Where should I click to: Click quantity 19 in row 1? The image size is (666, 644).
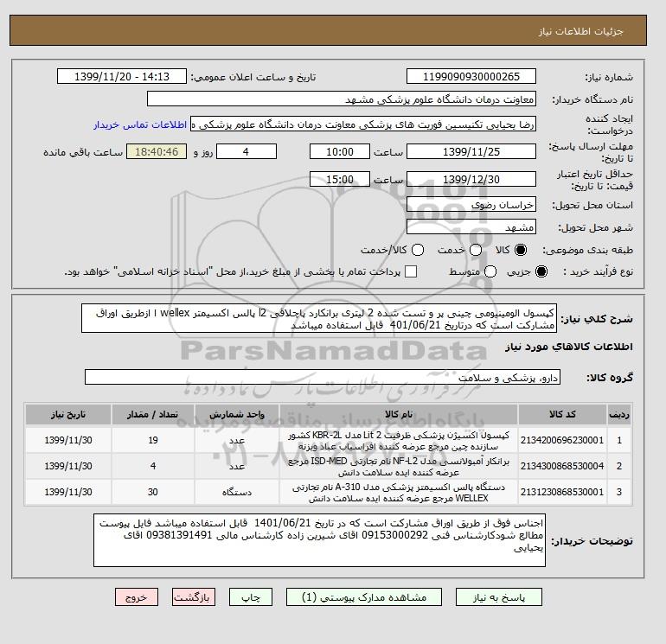[x=153, y=440]
